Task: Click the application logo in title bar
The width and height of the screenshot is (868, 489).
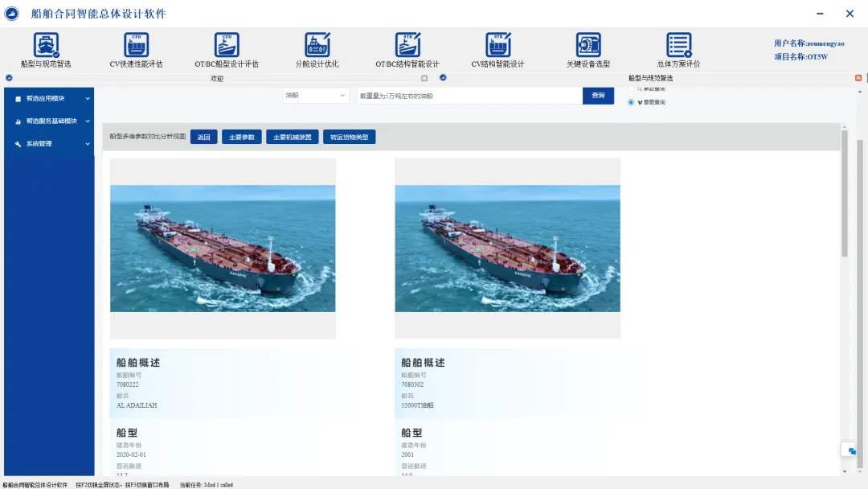Action: 11,14
